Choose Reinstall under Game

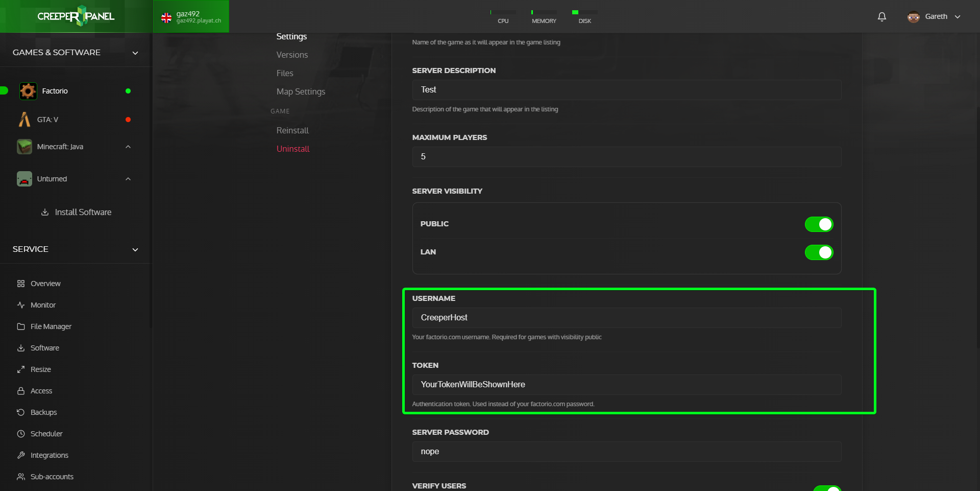[x=292, y=130]
